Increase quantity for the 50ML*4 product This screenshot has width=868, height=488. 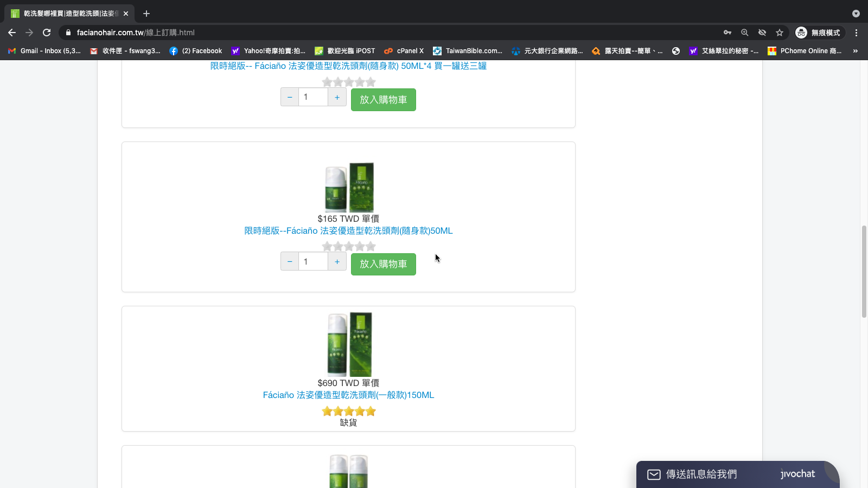tap(337, 97)
